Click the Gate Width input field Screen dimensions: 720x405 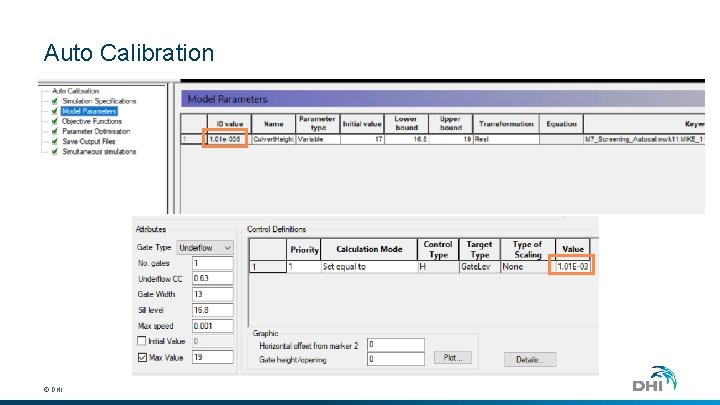click(213, 294)
